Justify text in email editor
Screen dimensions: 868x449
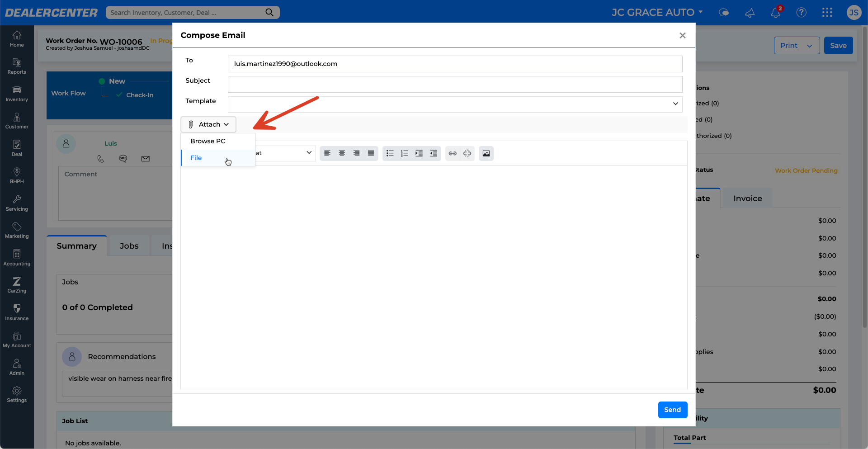(x=371, y=153)
